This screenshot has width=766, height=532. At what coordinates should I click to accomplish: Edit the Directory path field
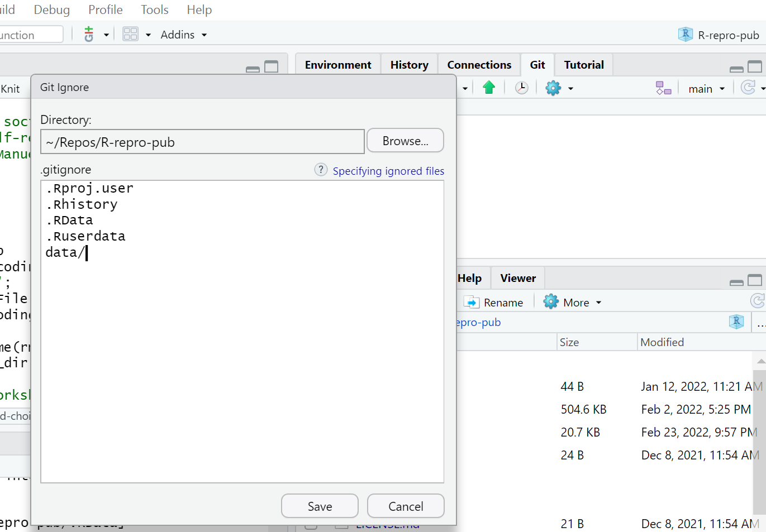202,142
